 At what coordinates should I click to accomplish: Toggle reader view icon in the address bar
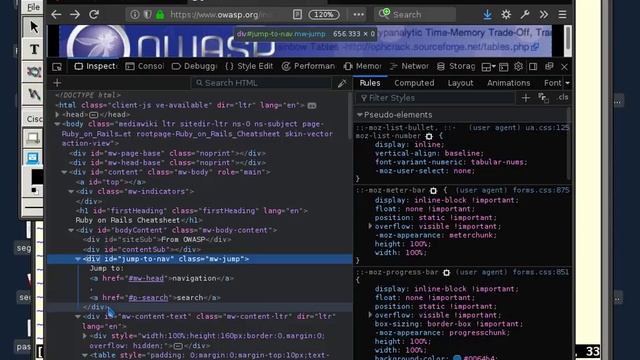298,15
